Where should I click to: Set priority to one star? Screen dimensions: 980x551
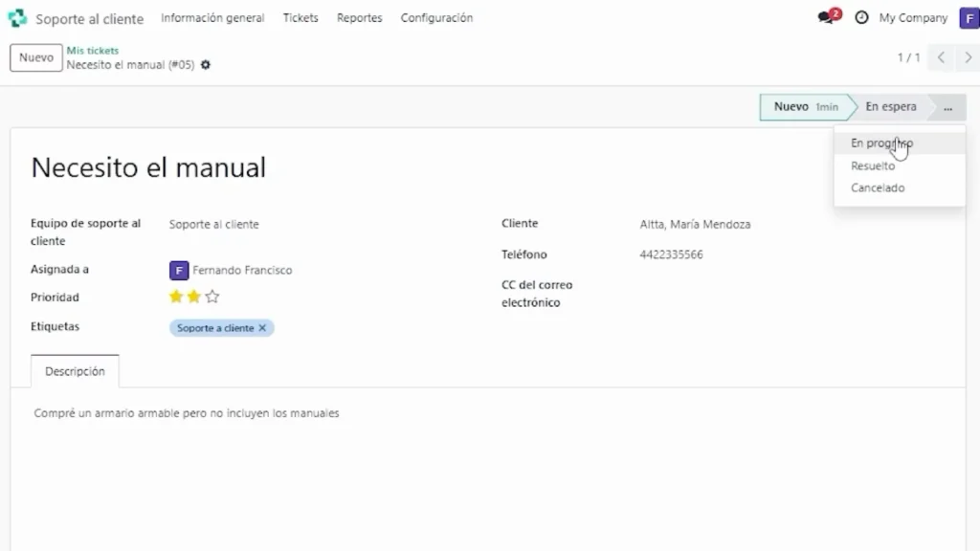coord(176,298)
